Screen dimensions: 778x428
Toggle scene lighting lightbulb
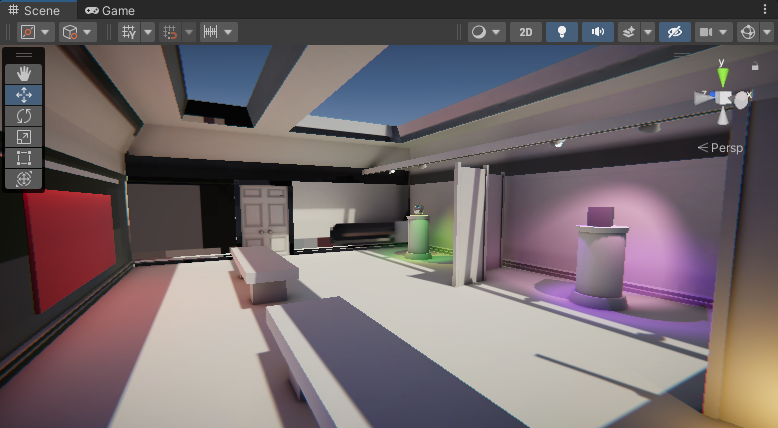click(x=562, y=32)
